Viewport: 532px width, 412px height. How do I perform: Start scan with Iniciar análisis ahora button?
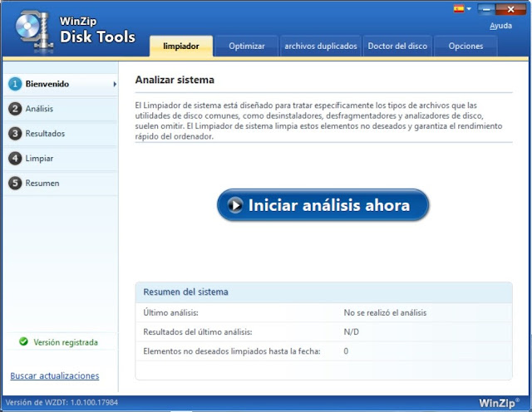[323, 205]
